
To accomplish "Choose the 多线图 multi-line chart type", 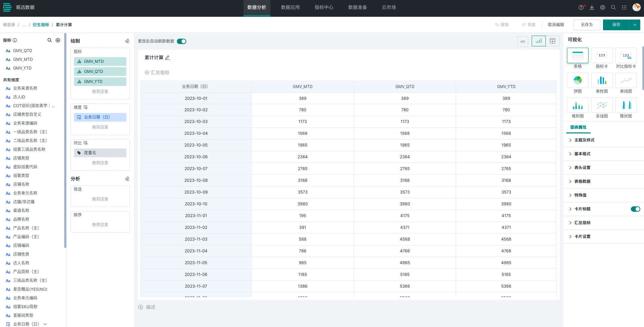I will [602, 105].
